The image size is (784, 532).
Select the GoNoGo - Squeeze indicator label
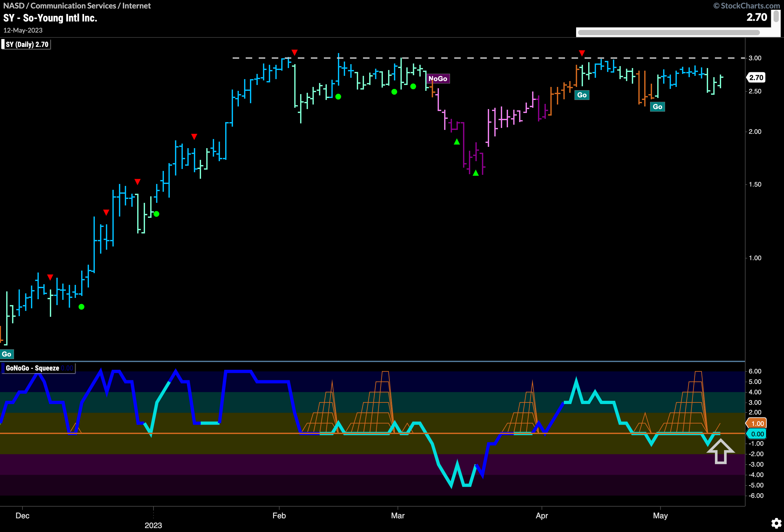(38, 368)
